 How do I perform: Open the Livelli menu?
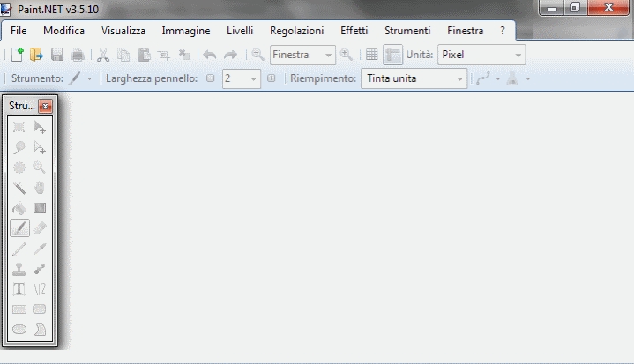[240, 31]
